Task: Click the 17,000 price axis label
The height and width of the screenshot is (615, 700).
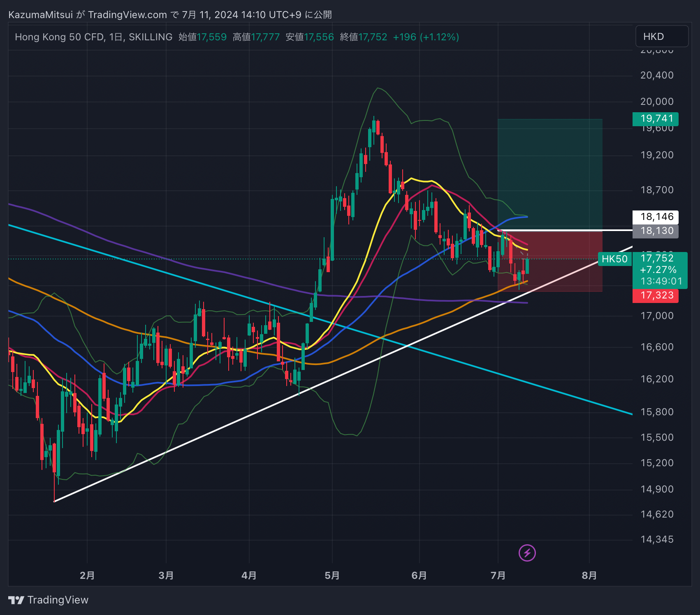Action: [x=657, y=316]
